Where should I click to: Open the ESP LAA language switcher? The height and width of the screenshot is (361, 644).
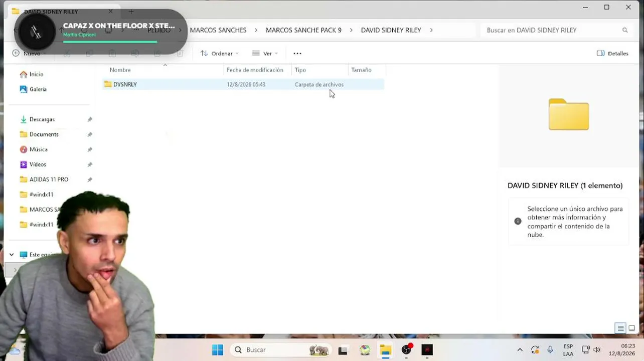(x=568, y=350)
